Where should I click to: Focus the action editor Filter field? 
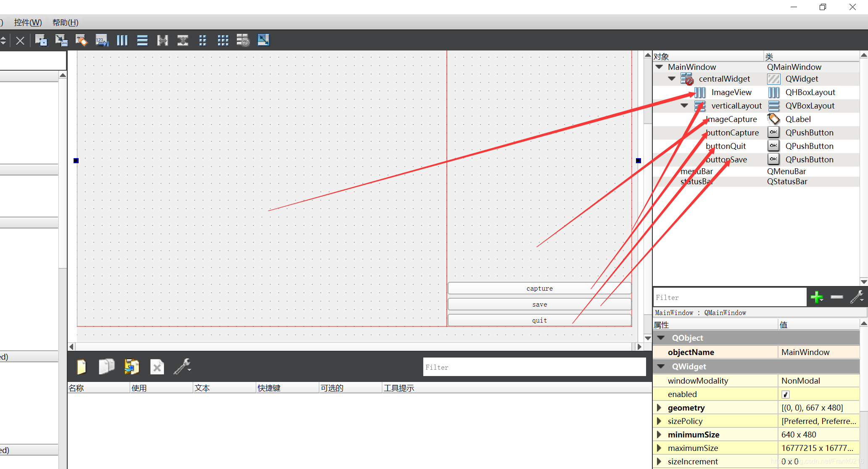click(x=534, y=367)
